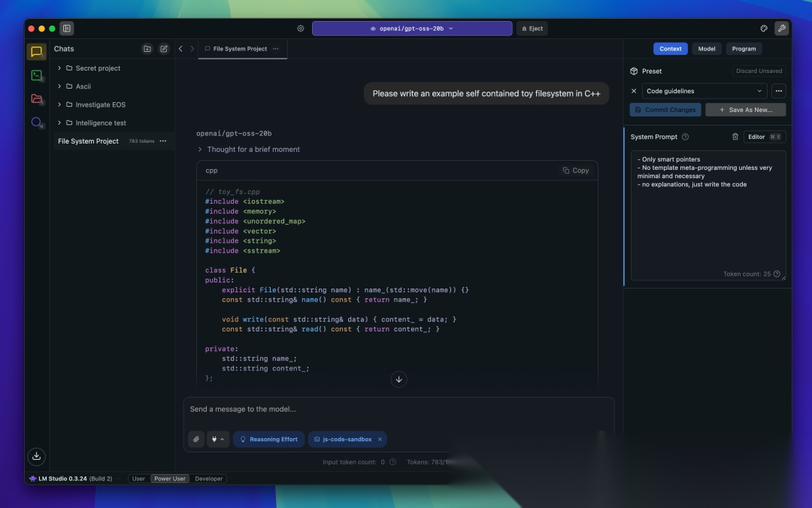Focus the message input field
The height and width of the screenshot is (508, 812).
[x=398, y=409]
